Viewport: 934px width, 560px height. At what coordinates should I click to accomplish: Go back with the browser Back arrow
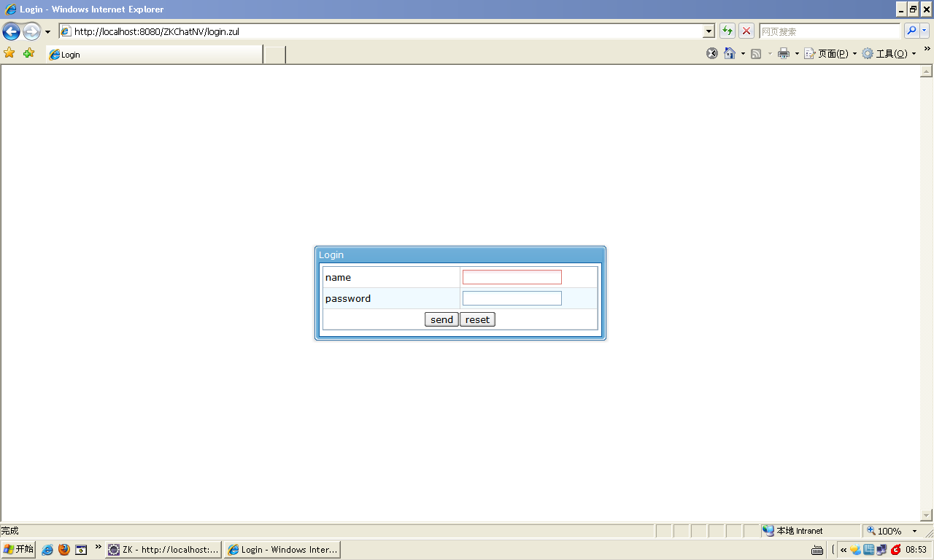(x=11, y=31)
